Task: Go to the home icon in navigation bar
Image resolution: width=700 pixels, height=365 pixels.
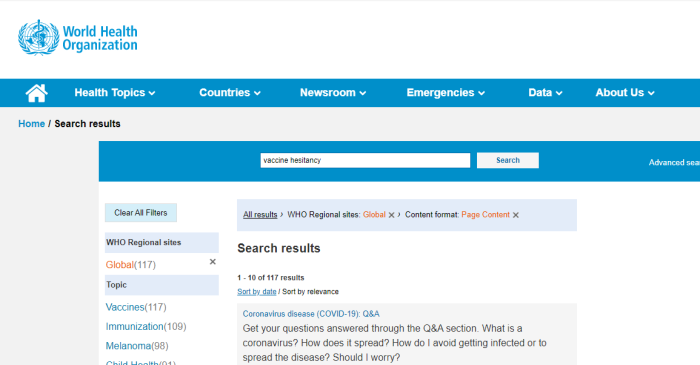Action: [37, 93]
